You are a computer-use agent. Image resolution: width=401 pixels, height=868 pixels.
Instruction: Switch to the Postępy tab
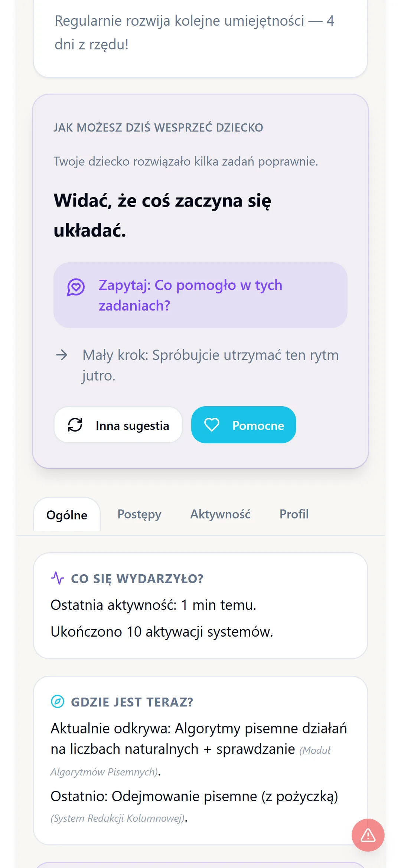(139, 514)
